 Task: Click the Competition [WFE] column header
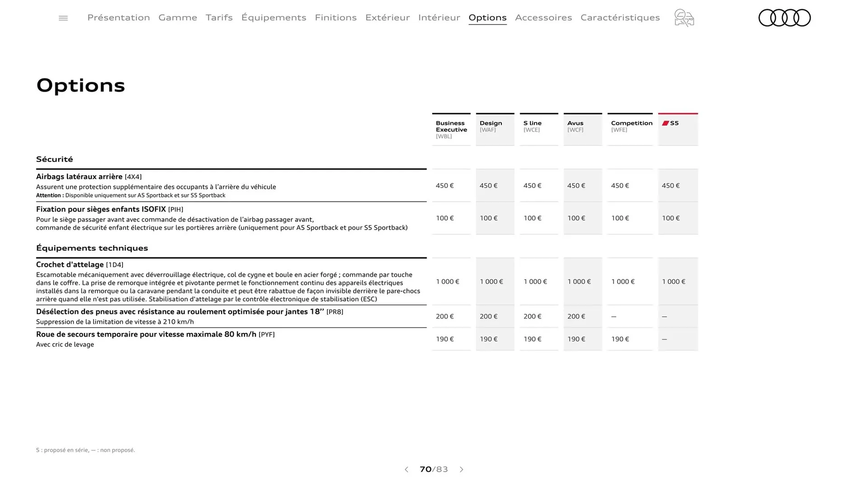tap(630, 129)
